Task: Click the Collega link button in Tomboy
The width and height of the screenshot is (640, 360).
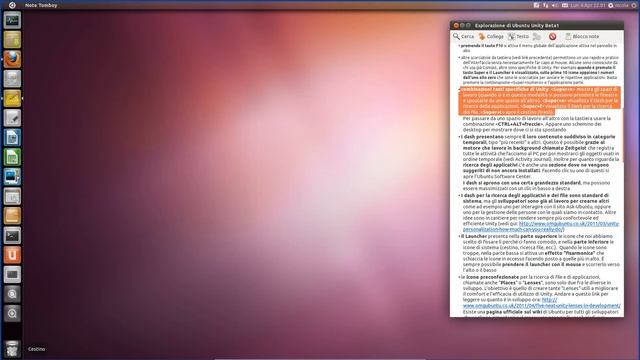Action: point(491,36)
